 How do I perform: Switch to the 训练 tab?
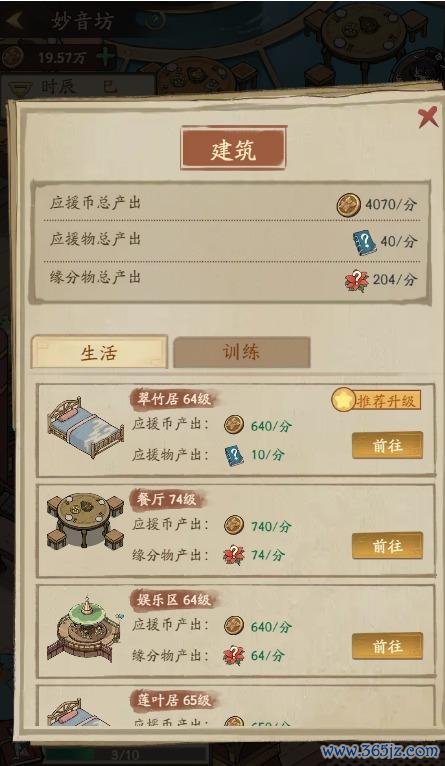[241, 352]
